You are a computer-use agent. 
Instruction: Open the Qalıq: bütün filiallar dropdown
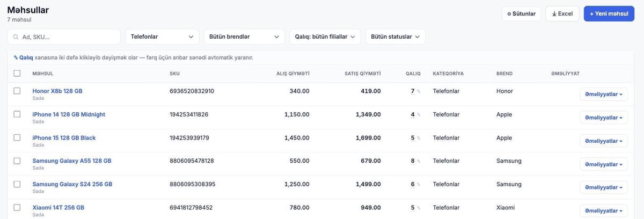[325, 37]
